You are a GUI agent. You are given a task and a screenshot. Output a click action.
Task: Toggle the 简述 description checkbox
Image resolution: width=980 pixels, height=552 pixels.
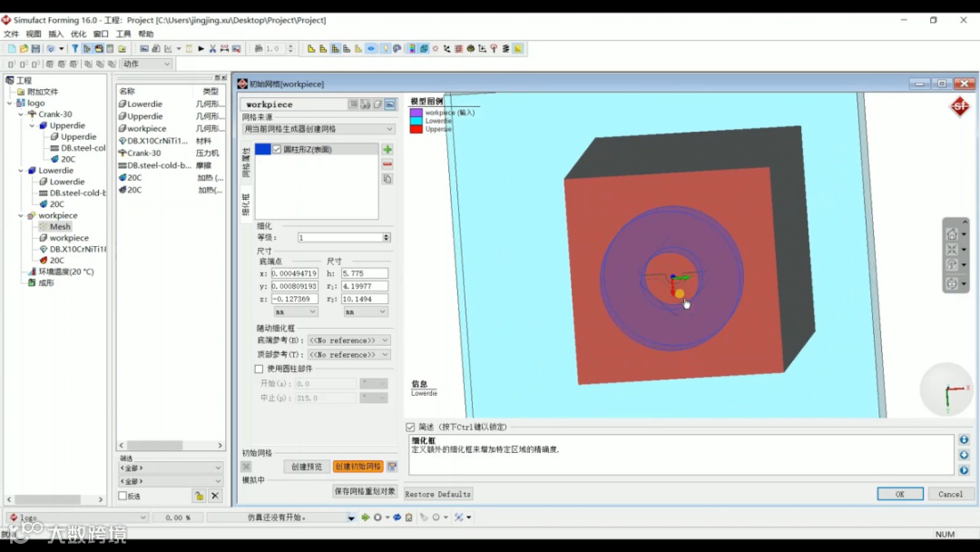click(x=410, y=427)
